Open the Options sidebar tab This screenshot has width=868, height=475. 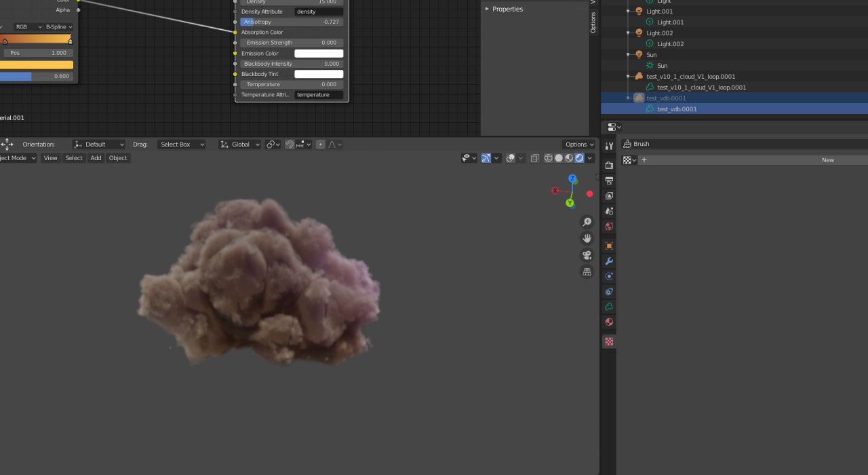593,22
